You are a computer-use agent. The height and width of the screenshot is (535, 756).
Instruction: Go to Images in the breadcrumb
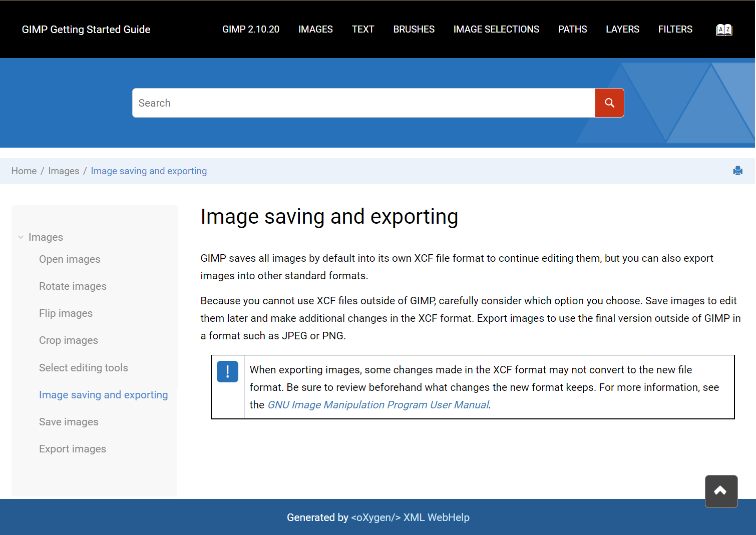[x=64, y=171]
